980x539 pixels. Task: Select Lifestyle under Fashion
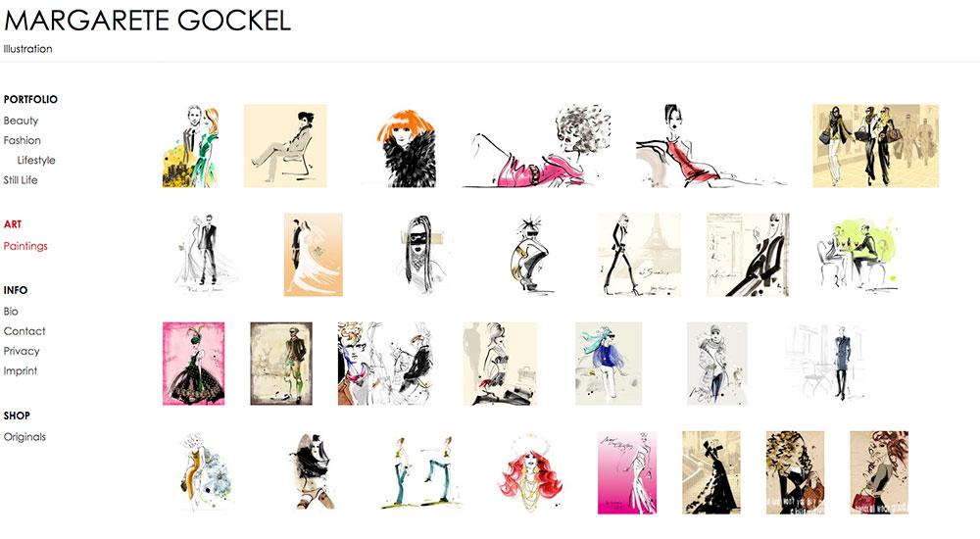36,160
